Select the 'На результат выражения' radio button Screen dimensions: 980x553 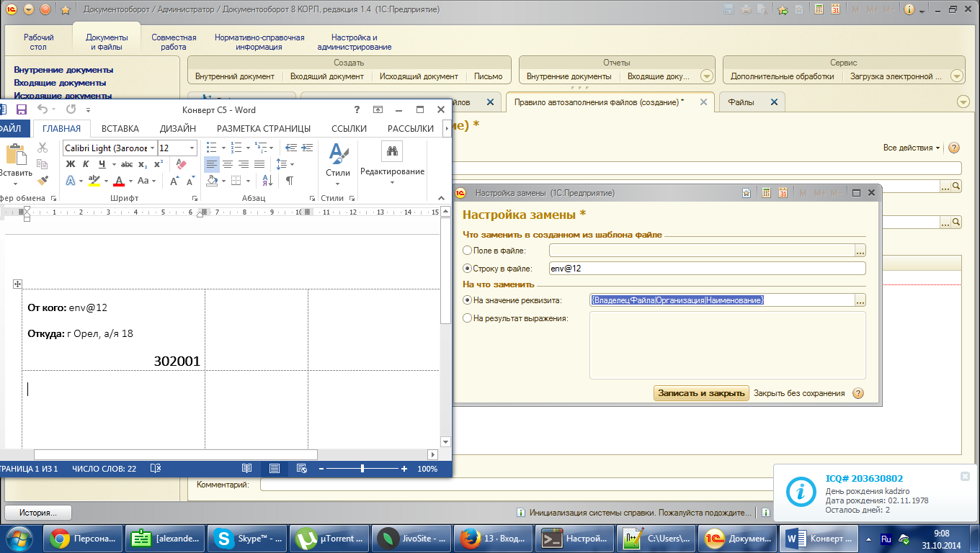pyautogui.click(x=468, y=318)
